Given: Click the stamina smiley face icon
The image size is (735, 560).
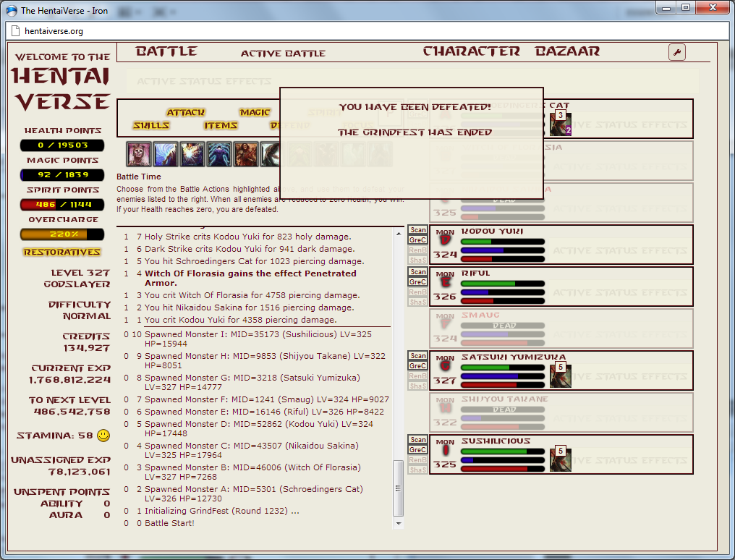Looking at the screenshot, I should (103, 436).
